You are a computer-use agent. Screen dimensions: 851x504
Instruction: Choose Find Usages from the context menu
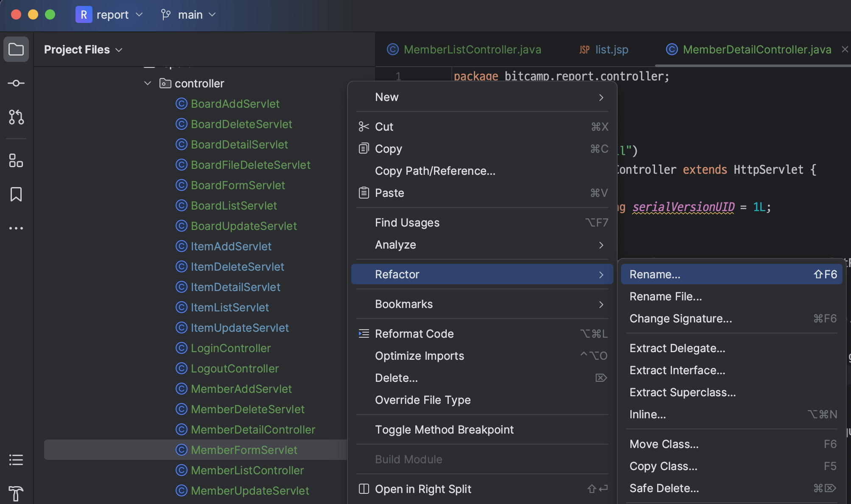[407, 223]
